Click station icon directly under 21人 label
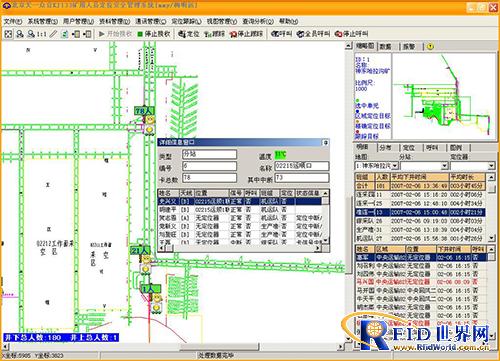 146,259
